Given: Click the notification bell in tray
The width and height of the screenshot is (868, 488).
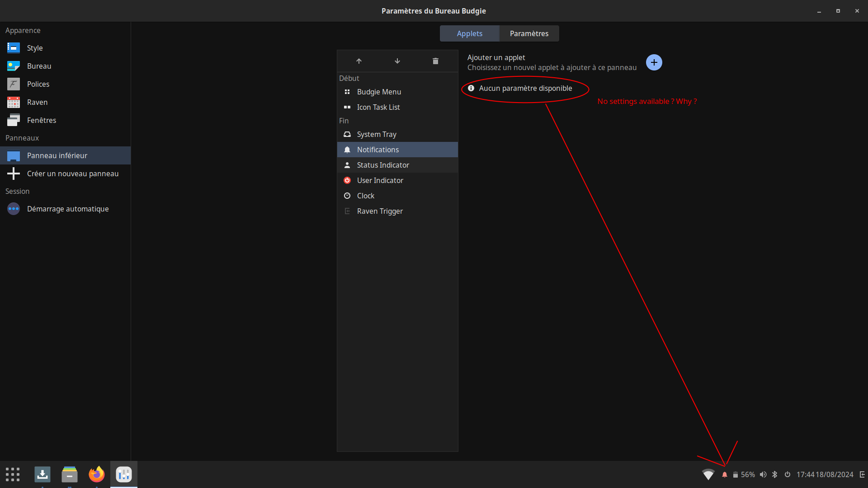Looking at the screenshot, I should (725, 474).
